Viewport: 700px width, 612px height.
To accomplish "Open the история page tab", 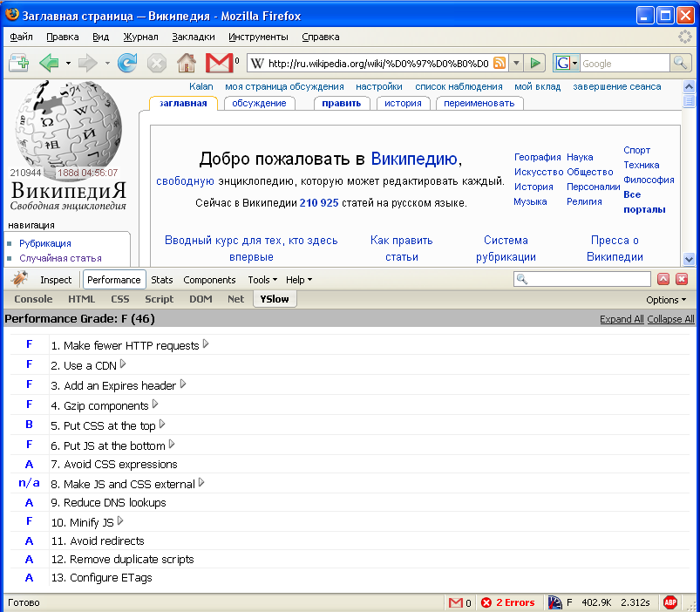I will pos(403,103).
